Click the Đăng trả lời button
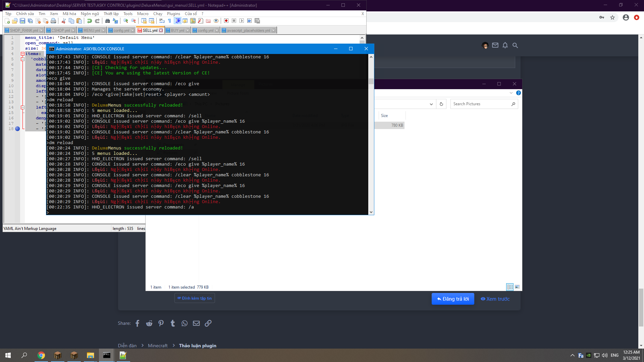Image resolution: width=644 pixels, height=362 pixels. (453, 299)
